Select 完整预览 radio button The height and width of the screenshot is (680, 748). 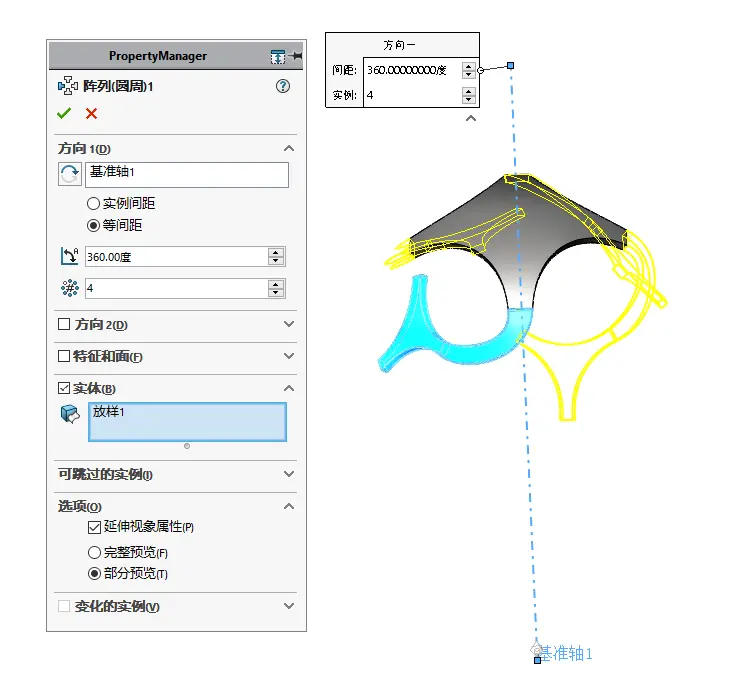[94, 553]
